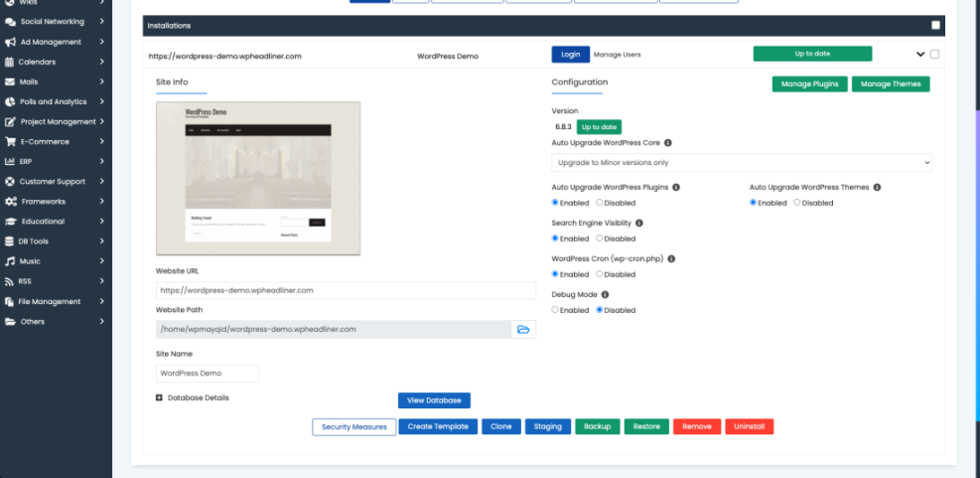Select Enabled for Debug Mode
The width and height of the screenshot is (980, 478).
(x=555, y=310)
